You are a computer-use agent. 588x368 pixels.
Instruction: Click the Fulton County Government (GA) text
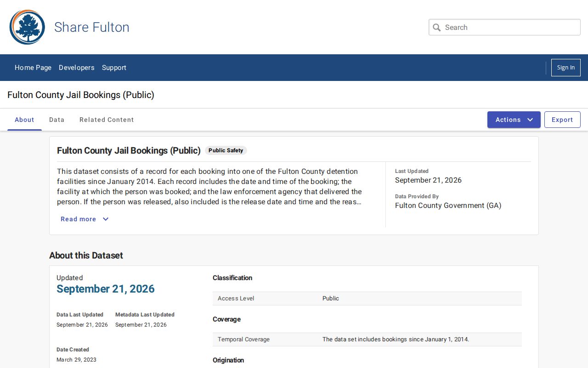(x=448, y=206)
